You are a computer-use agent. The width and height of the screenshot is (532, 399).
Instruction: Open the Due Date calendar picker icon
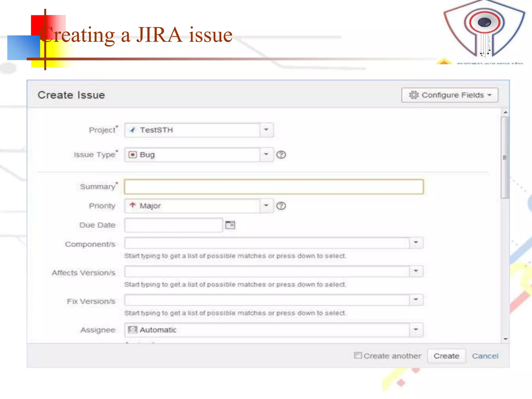(x=230, y=225)
